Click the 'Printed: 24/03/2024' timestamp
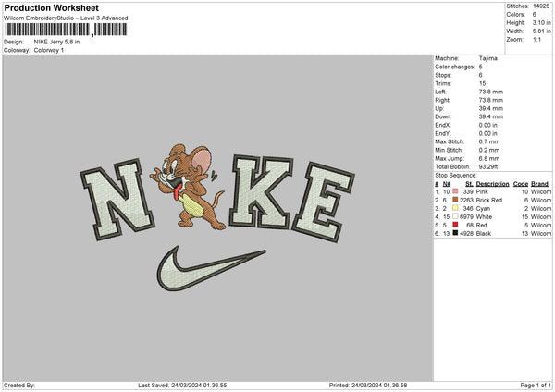Screen dimensions: 555x392 368,385
